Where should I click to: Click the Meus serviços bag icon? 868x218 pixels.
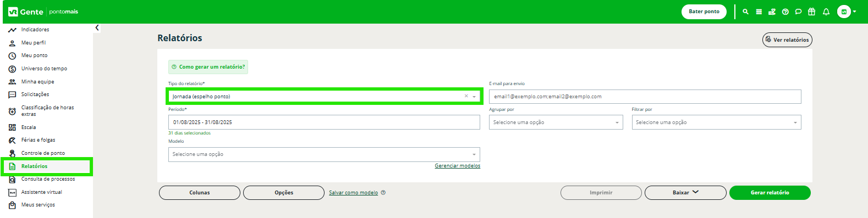[12, 205]
